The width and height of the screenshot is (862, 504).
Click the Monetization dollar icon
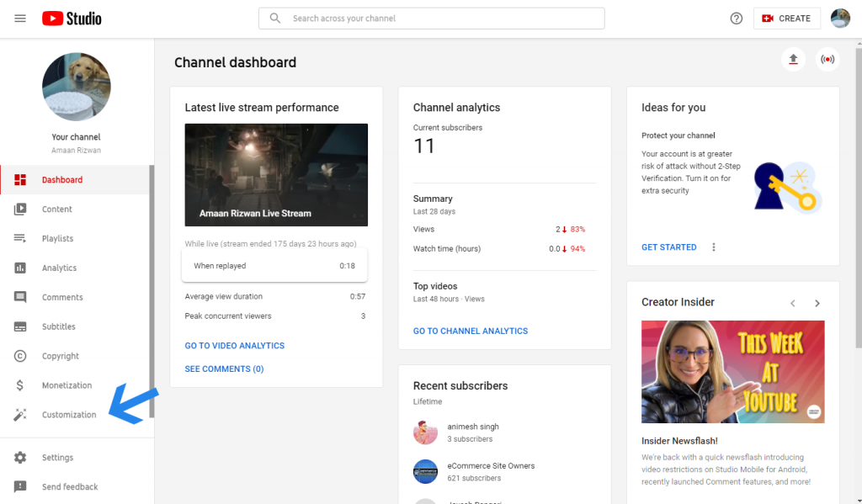click(x=20, y=385)
